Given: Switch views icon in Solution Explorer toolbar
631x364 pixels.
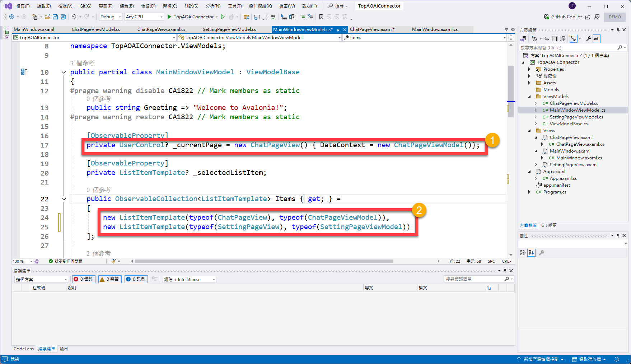Looking at the screenshot, I should 523,39.
